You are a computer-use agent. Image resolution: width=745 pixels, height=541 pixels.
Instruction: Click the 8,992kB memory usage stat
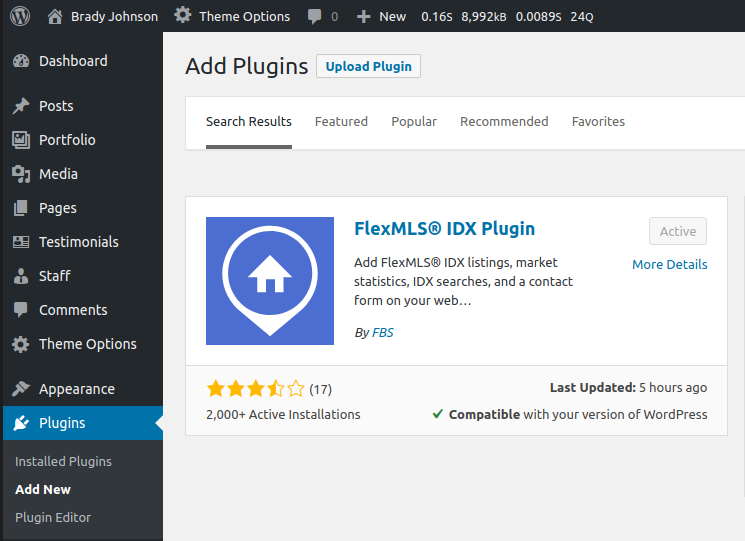(x=484, y=17)
